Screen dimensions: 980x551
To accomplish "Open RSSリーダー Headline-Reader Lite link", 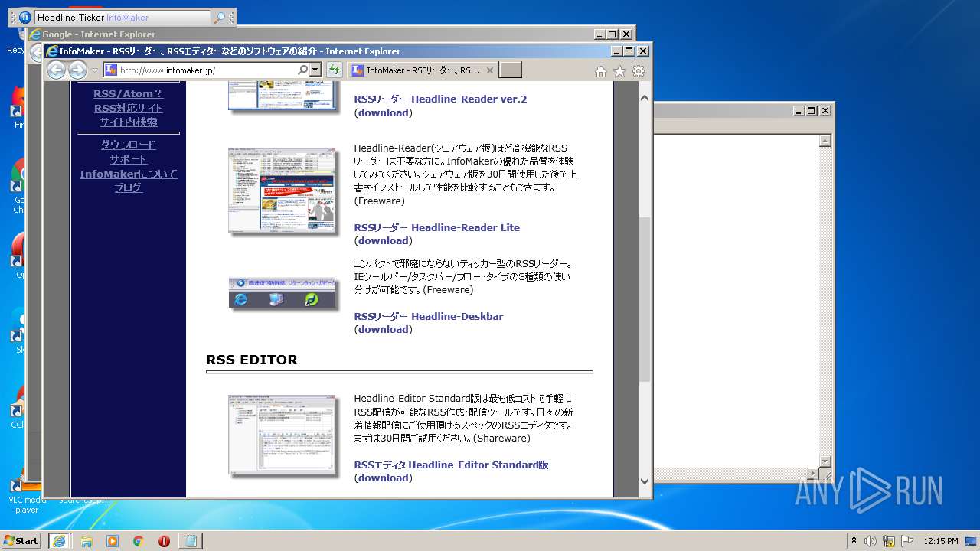I will pos(436,227).
